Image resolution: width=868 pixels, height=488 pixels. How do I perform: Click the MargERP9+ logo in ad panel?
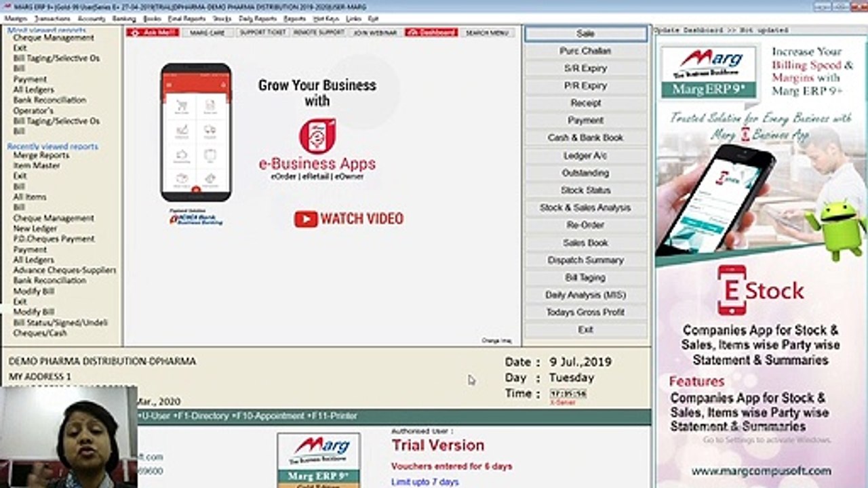710,73
